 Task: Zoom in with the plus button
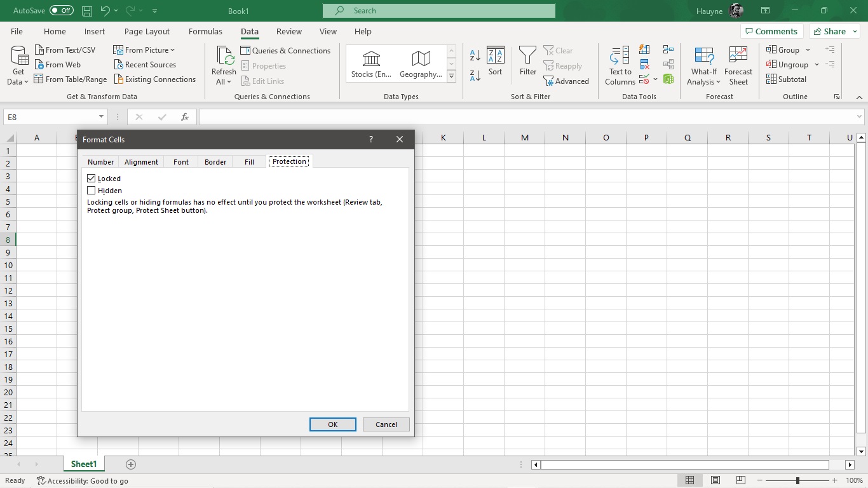834,480
